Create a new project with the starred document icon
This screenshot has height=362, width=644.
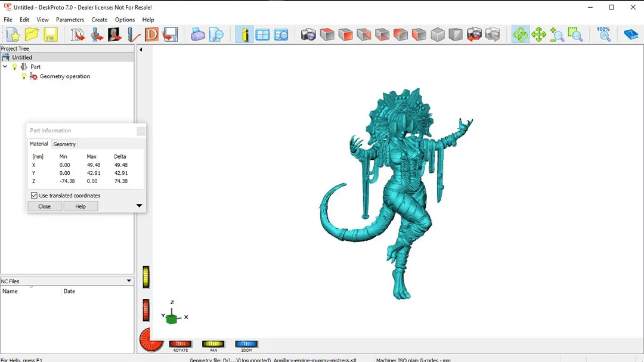(13, 35)
